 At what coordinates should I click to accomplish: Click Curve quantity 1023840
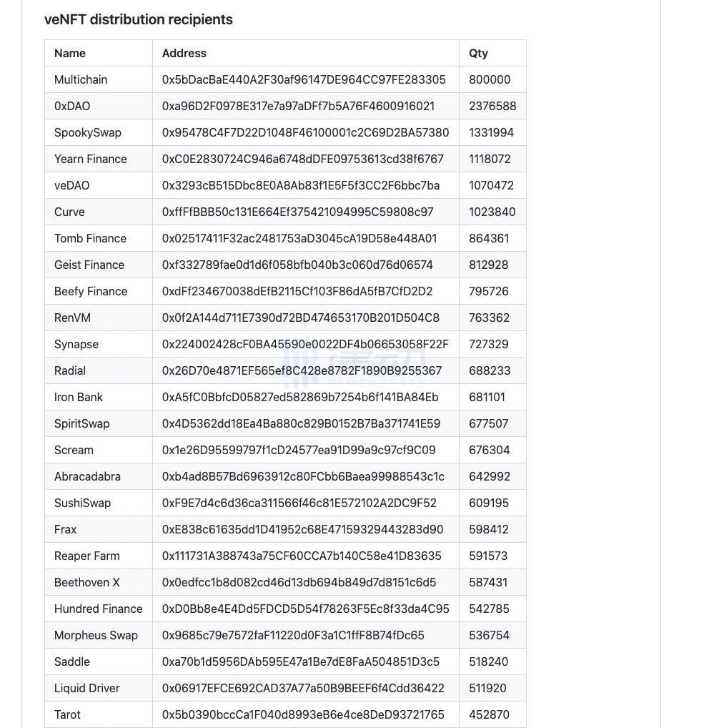click(492, 212)
